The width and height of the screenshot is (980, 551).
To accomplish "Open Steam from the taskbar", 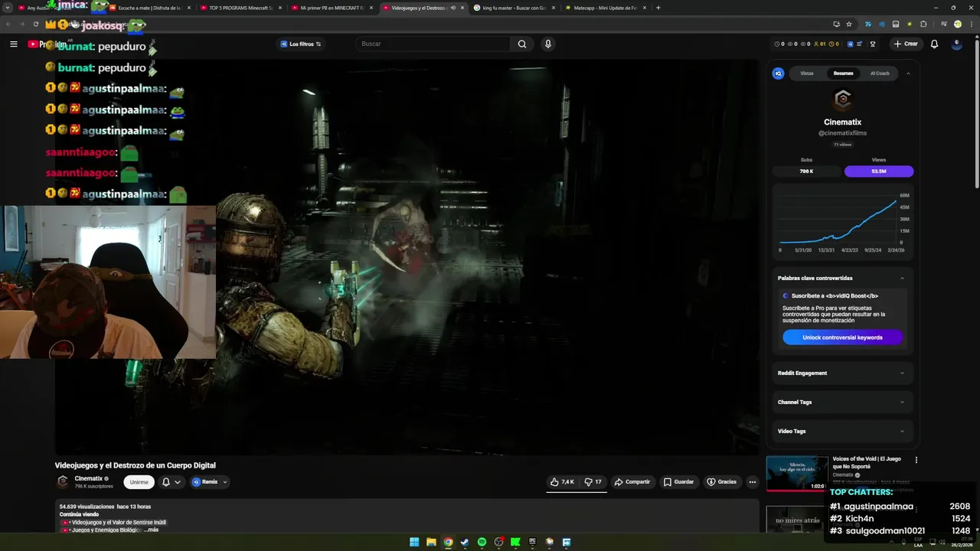I will click(465, 542).
